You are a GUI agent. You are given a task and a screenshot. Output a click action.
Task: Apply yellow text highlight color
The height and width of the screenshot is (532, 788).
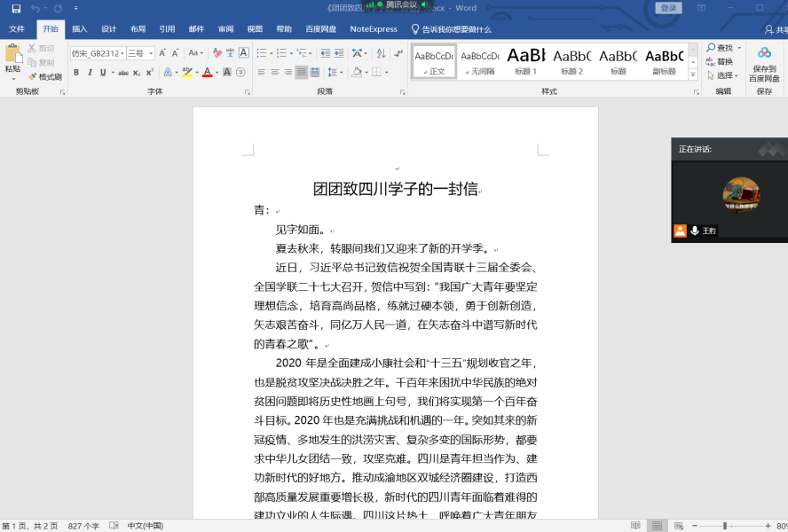click(x=187, y=73)
